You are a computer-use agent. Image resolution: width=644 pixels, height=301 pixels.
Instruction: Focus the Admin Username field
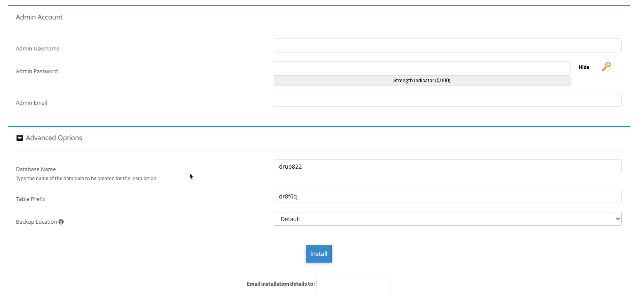[x=447, y=45]
